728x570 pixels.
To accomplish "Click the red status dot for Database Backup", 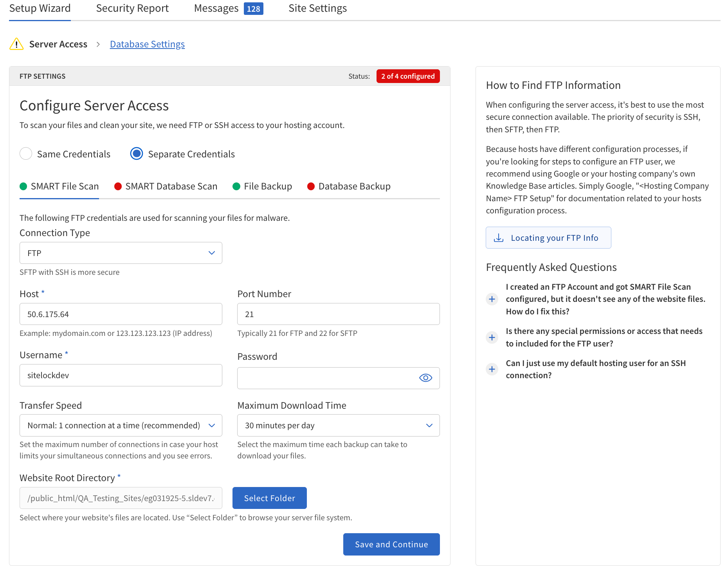I will click(x=311, y=186).
